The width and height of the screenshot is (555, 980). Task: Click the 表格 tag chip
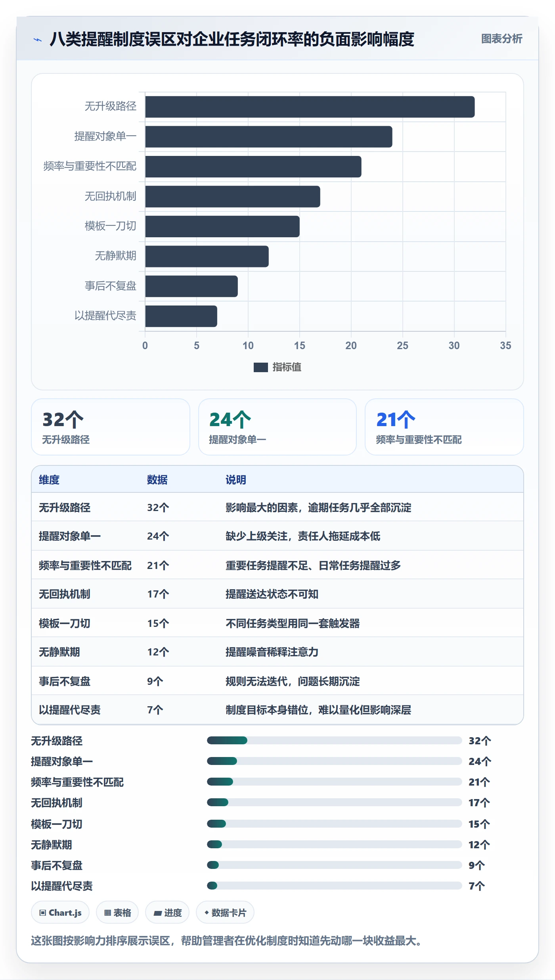117,913
